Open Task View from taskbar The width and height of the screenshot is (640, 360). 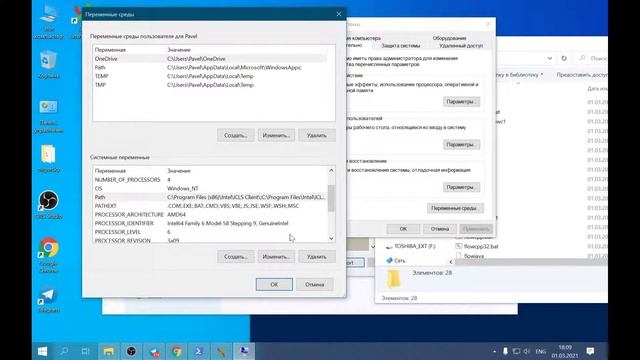(85, 351)
